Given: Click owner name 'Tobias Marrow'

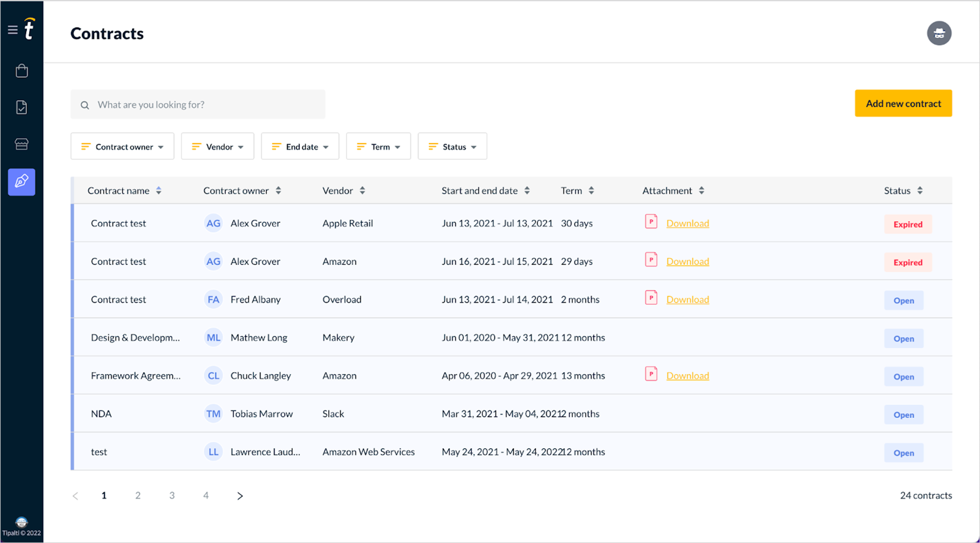Looking at the screenshot, I should [262, 414].
